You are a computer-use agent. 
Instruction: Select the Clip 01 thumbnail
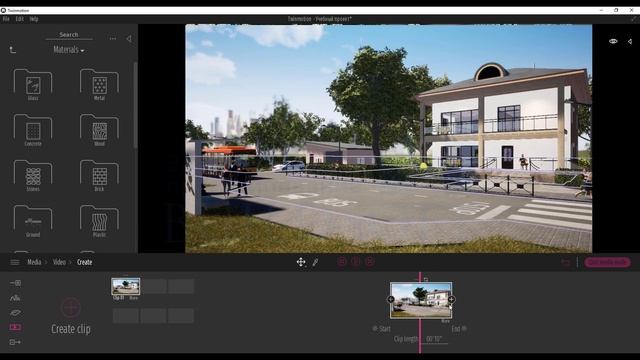coord(126,287)
